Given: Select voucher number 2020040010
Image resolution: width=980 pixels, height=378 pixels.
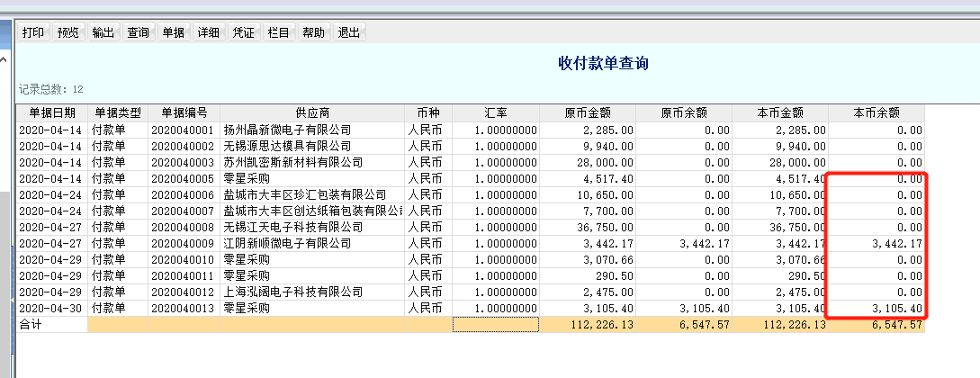Looking at the screenshot, I should click(184, 260).
